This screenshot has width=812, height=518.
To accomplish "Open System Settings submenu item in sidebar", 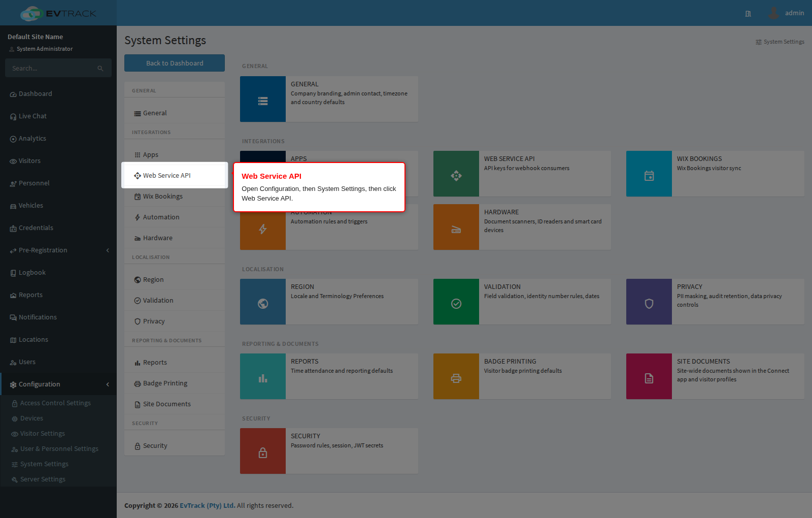I will (58, 464).
